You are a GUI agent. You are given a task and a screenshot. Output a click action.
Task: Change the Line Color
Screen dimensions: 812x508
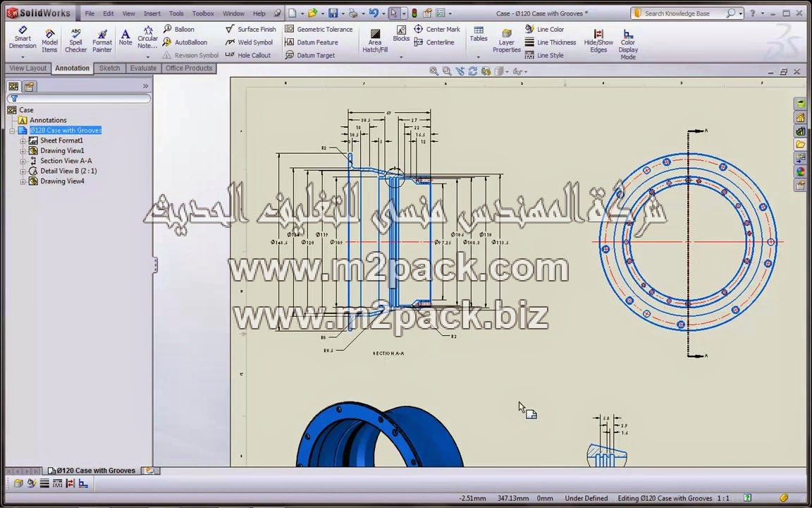(544, 29)
